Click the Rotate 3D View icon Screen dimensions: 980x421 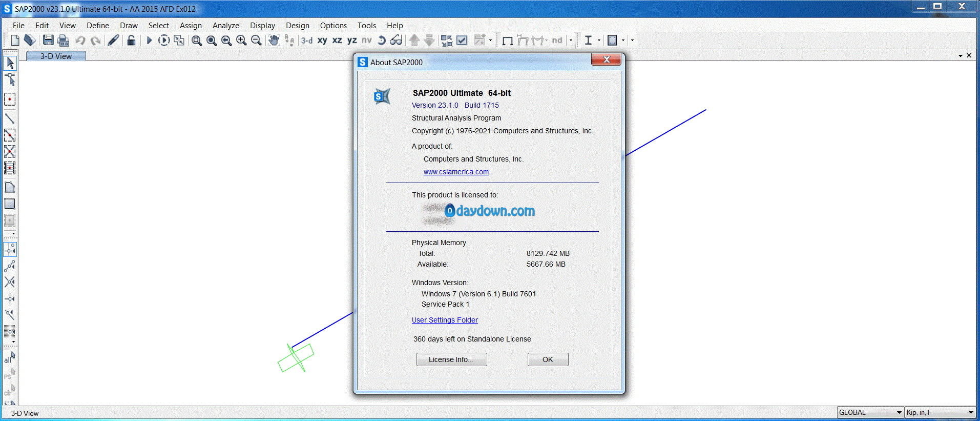coord(381,40)
